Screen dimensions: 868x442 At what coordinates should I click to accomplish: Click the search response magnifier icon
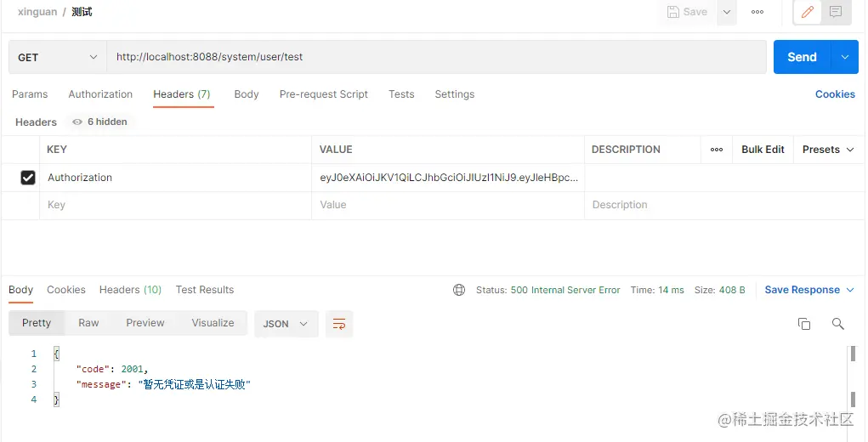click(x=837, y=324)
